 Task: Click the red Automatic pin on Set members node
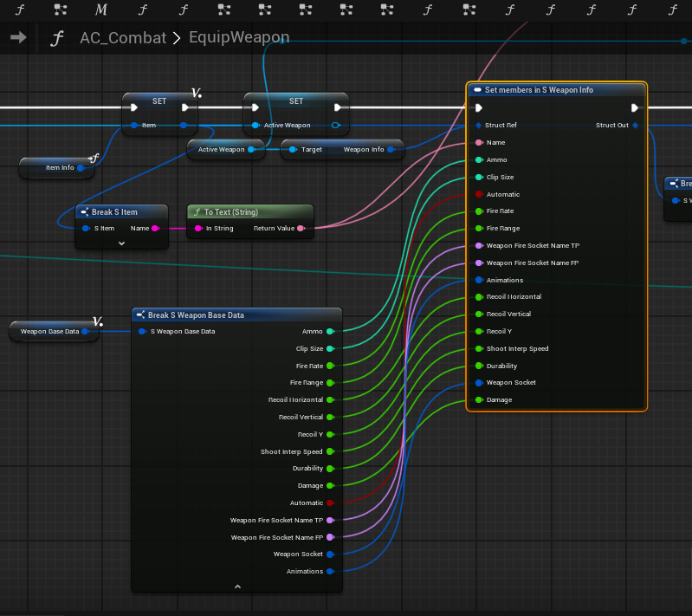(x=478, y=194)
